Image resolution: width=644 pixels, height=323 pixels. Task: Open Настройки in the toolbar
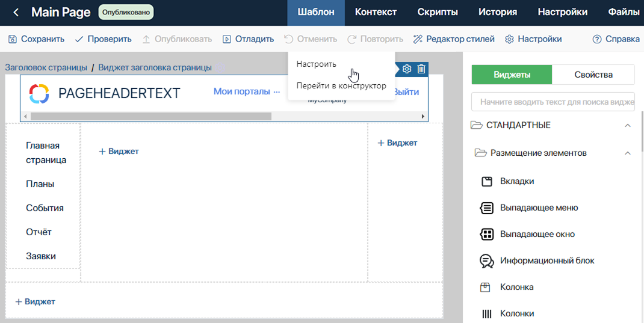pos(533,39)
